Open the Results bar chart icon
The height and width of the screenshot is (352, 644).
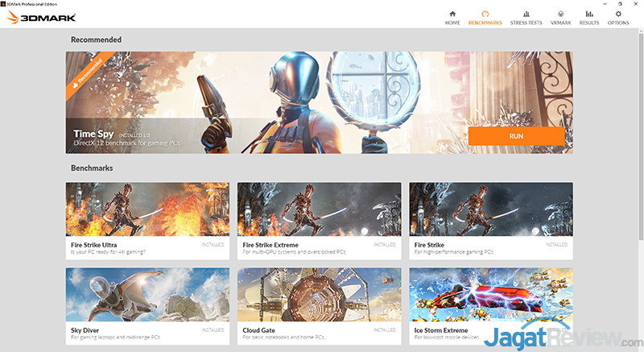pos(589,14)
